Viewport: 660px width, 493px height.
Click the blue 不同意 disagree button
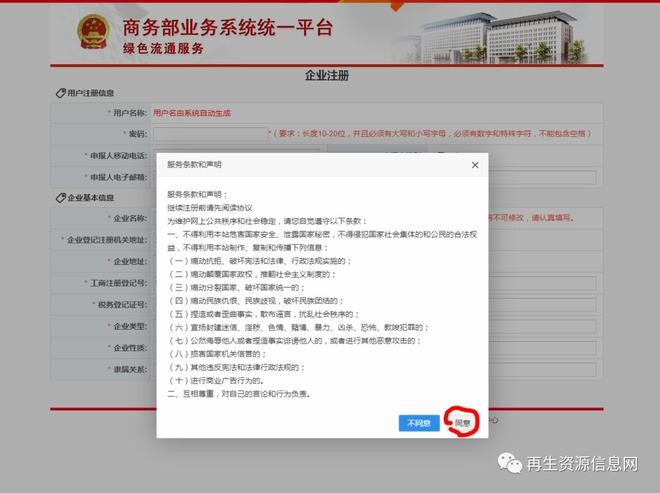pyautogui.click(x=419, y=423)
